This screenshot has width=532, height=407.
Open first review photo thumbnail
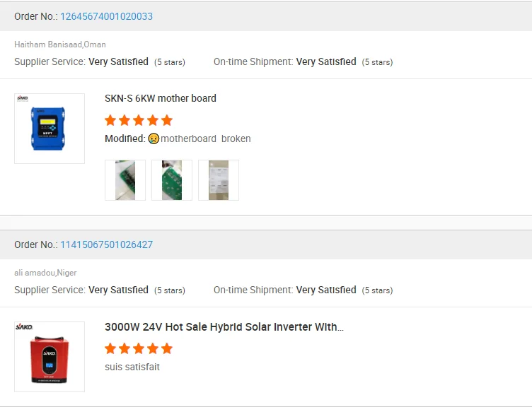tap(125, 180)
